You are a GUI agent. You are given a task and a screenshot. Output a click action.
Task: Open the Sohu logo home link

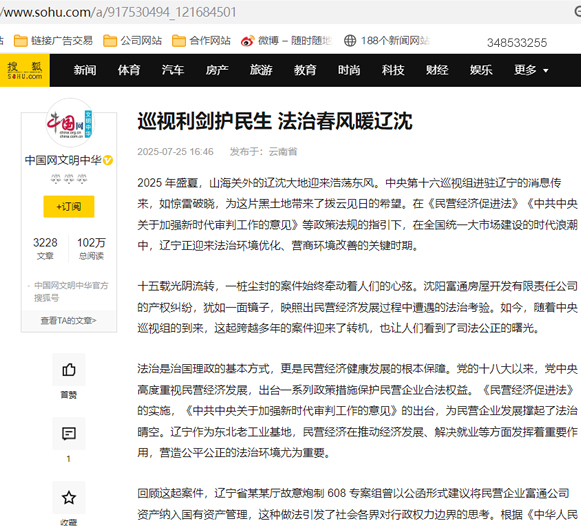tap(24, 70)
